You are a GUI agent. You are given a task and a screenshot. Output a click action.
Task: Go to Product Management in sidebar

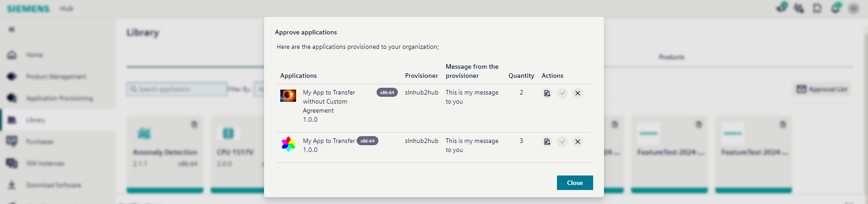[x=56, y=76]
